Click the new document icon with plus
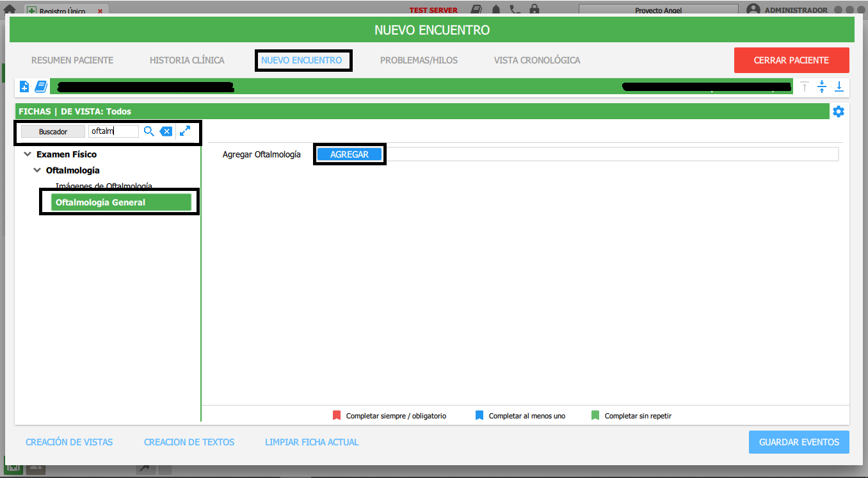 (x=24, y=87)
